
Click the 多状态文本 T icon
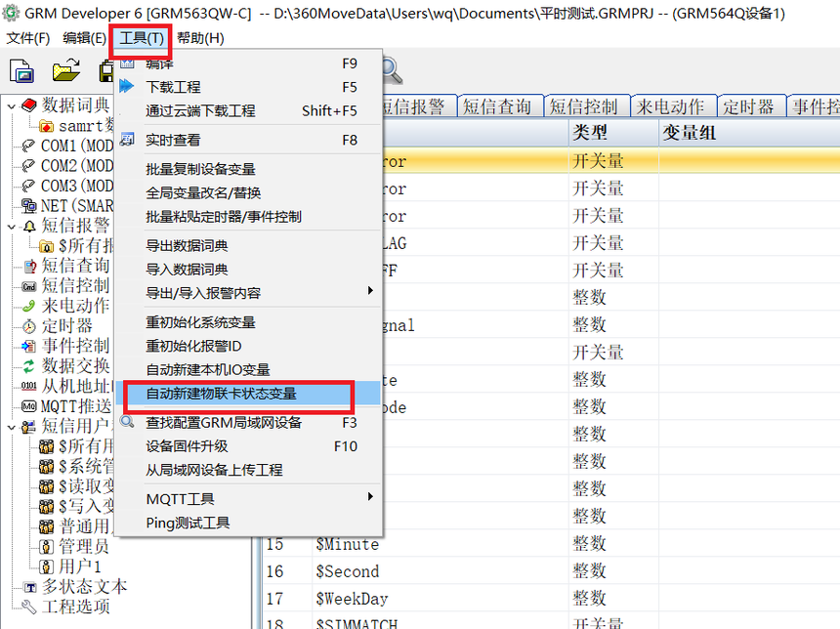[x=30, y=587]
